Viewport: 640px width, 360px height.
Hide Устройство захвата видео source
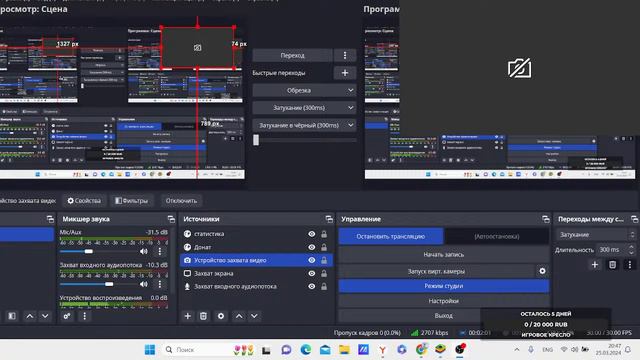(311, 260)
